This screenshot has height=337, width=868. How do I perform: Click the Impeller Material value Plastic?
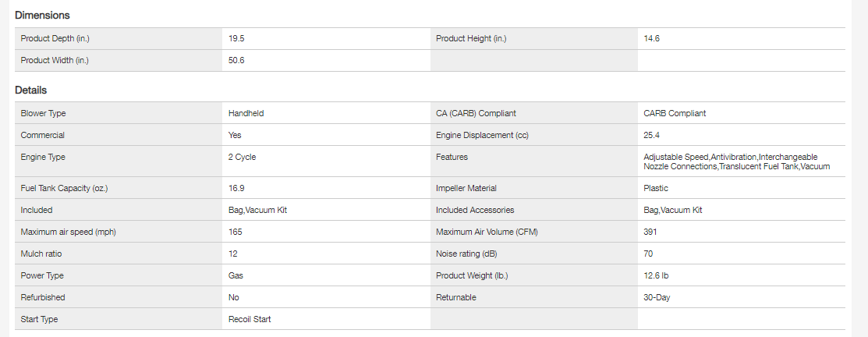[656, 188]
